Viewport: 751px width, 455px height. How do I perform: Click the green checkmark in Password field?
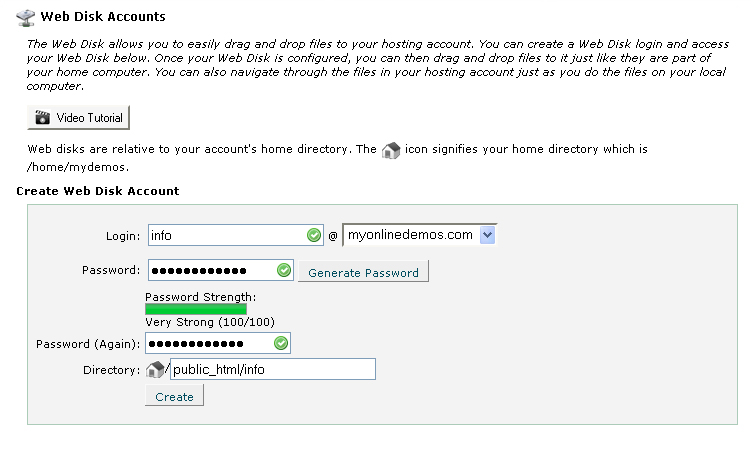pyautogui.click(x=284, y=270)
